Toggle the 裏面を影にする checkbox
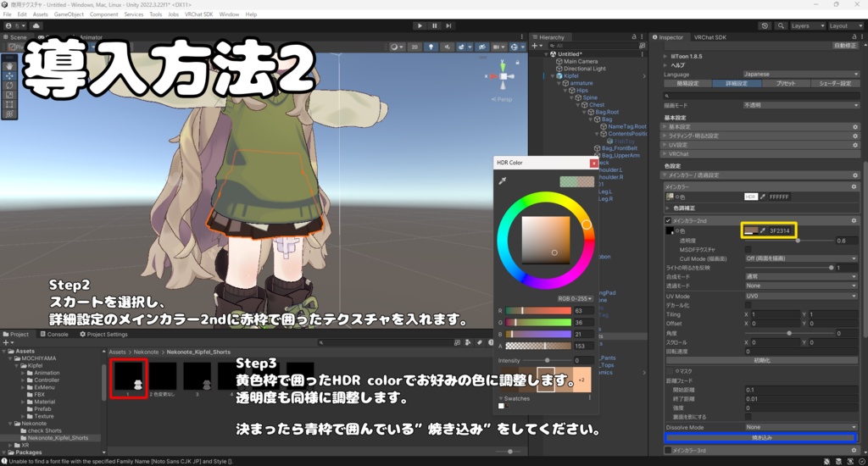Image resolution: width=868 pixels, height=466 pixels. tap(748, 417)
